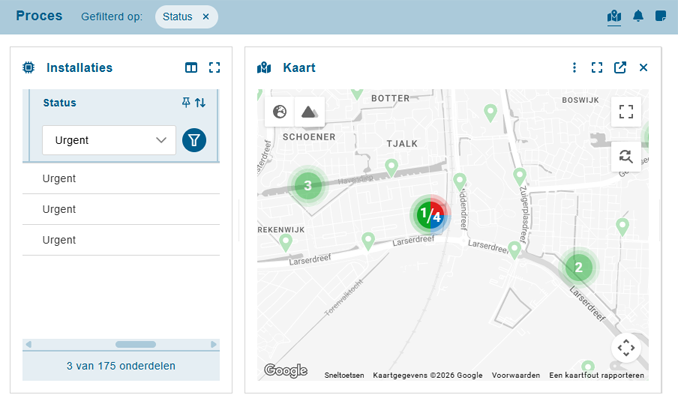Sort the Status column
Screen dimensions: 678x401
[x=200, y=103]
